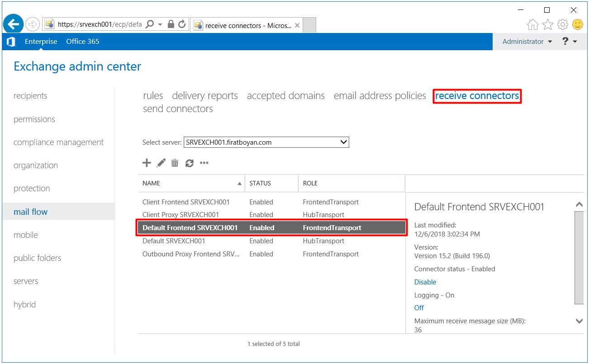The width and height of the screenshot is (589, 364).
Task: Select Default SRVEXCH001 connector row
Action: click(271, 241)
